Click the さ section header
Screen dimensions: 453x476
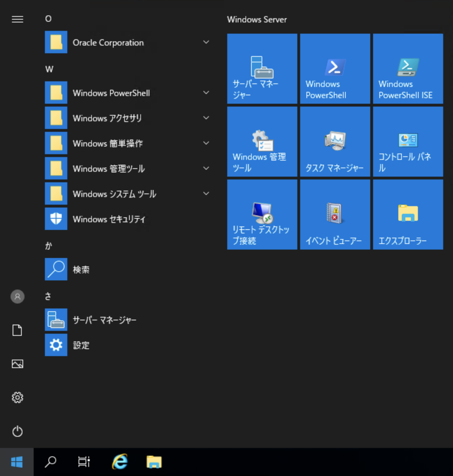[x=48, y=296]
